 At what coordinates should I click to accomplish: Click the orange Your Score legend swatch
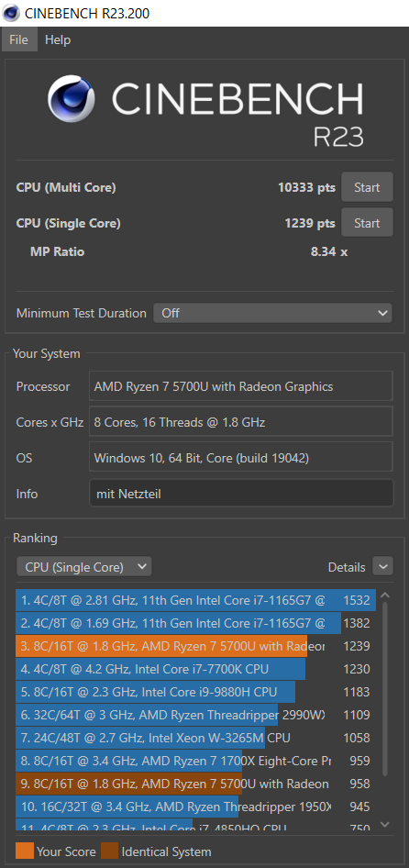coord(25,851)
